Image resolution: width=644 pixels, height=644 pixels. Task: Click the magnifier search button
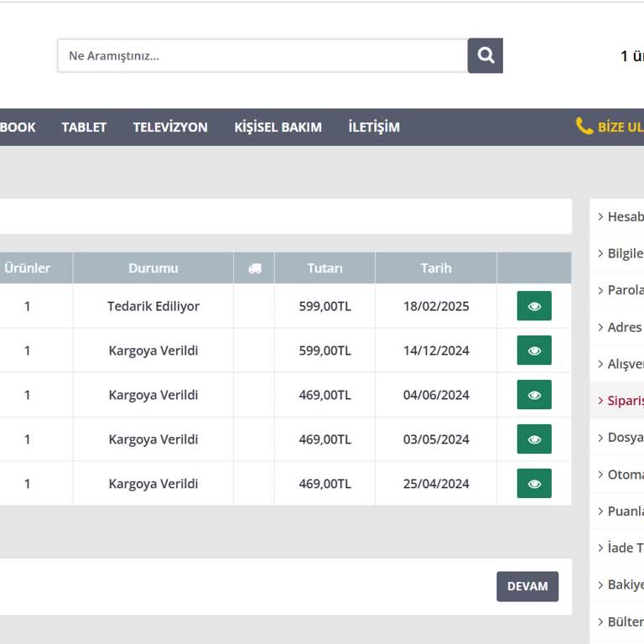(485, 55)
